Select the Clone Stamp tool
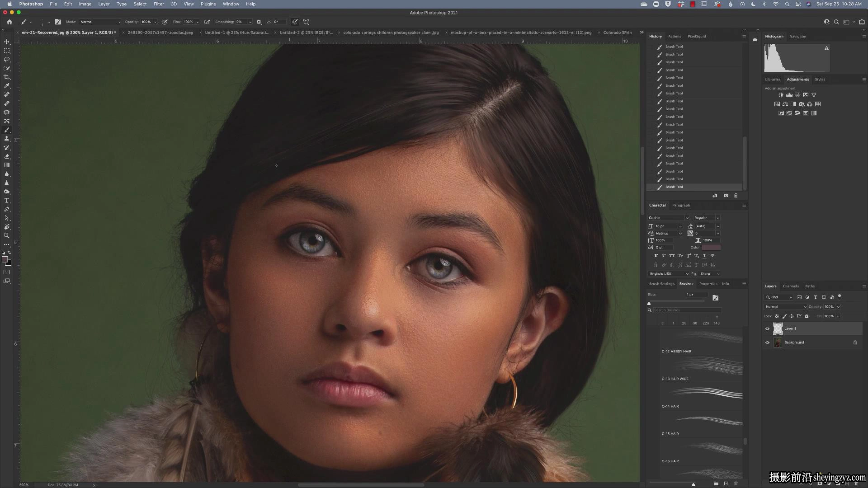This screenshot has width=868, height=488. [7, 139]
